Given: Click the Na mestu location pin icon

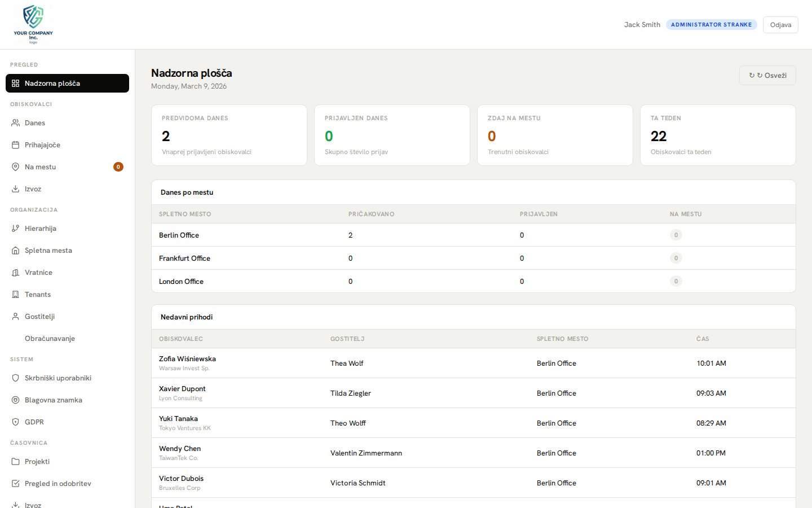Looking at the screenshot, I should [x=15, y=167].
